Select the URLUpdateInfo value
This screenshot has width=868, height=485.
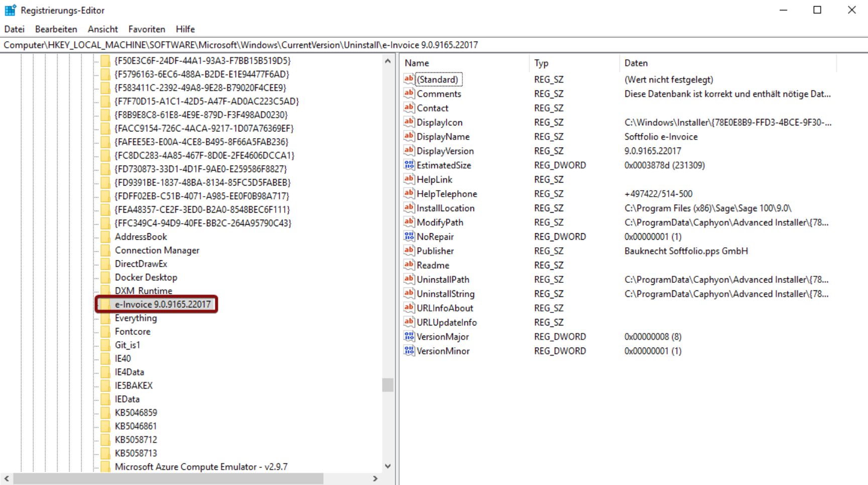pyautogui.click(x=447, y=322)
